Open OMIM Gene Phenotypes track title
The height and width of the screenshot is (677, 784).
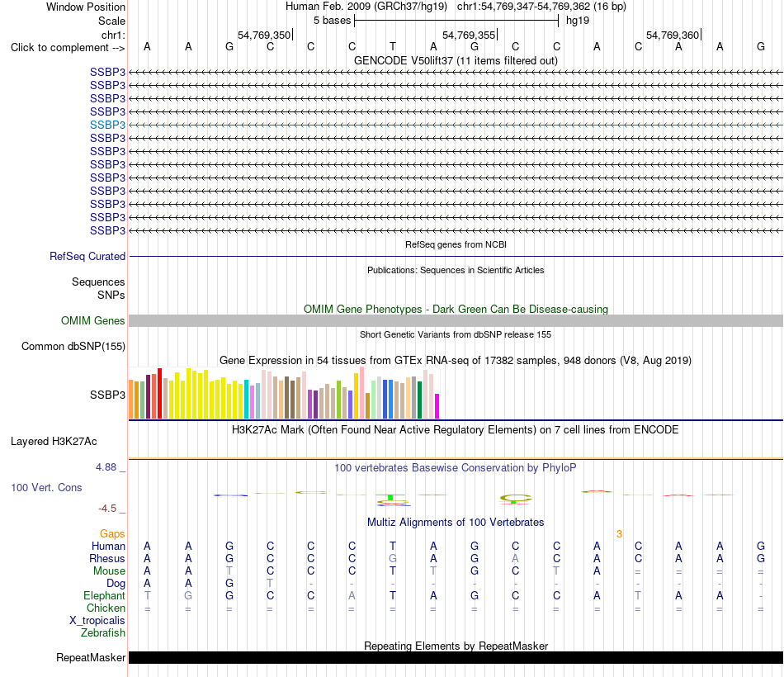456,310
